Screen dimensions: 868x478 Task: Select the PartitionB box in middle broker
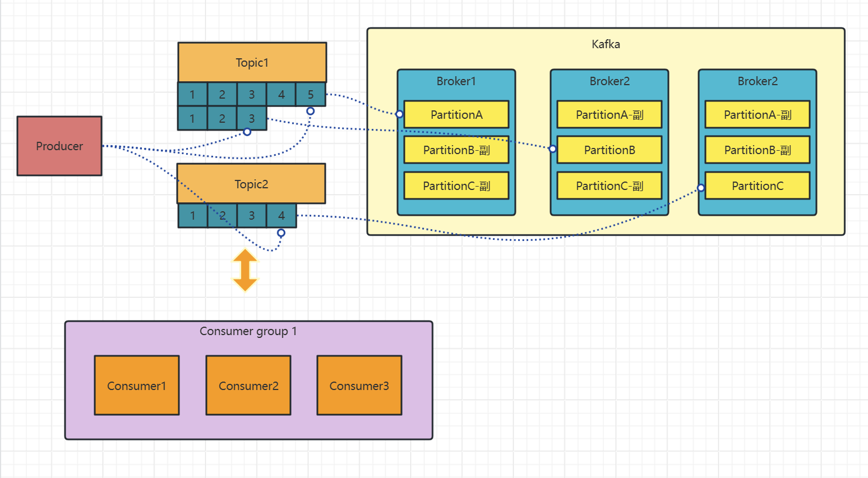(610, 150)
